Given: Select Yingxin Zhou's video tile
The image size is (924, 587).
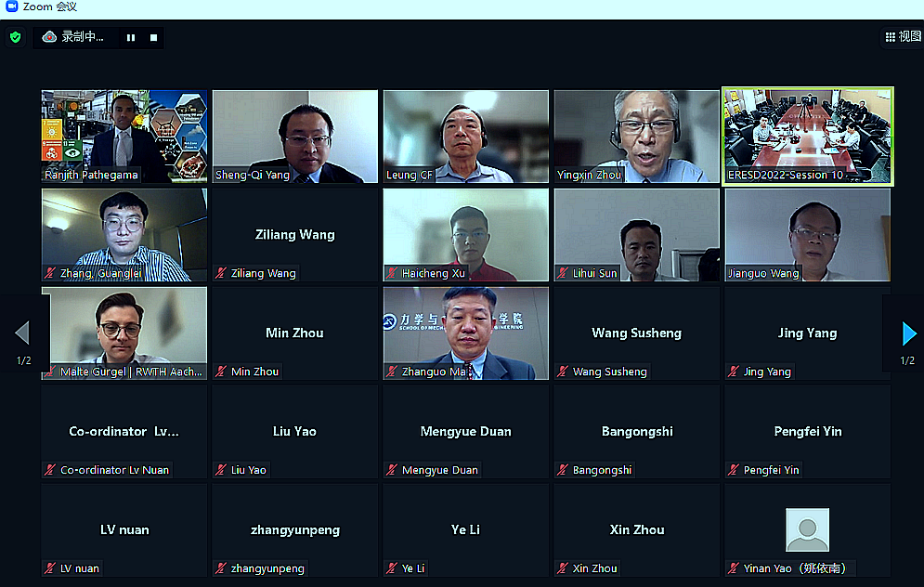Looking at the screenshot, I should pos(636,137).
